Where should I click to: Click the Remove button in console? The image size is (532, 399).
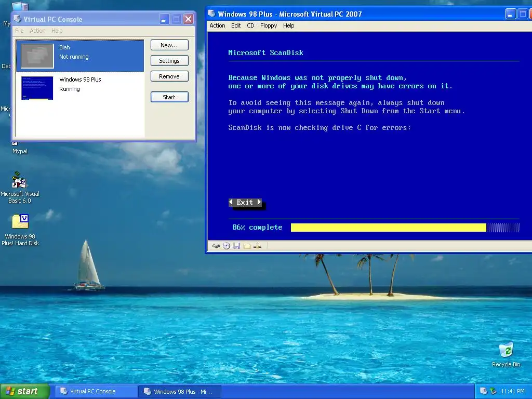click(x=169, y=76)
